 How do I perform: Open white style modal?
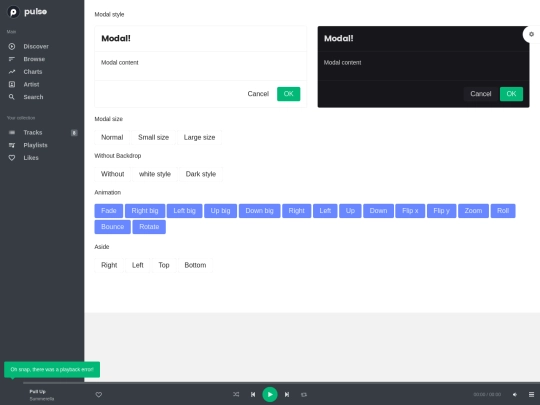click(155, 174)
